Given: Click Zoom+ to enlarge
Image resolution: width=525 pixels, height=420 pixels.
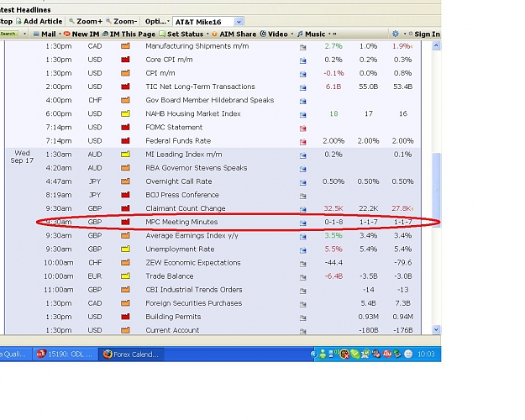Looking at the screenshot, I should 86,22.
